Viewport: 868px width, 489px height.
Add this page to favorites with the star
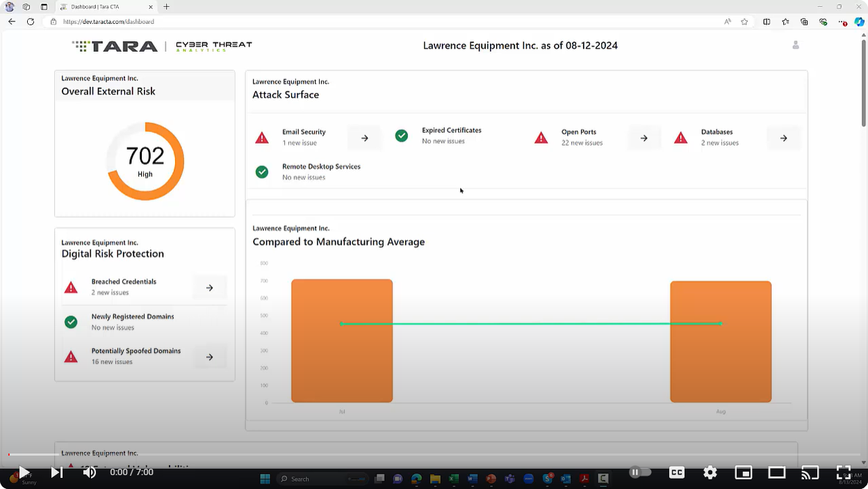tap(744, 22)
